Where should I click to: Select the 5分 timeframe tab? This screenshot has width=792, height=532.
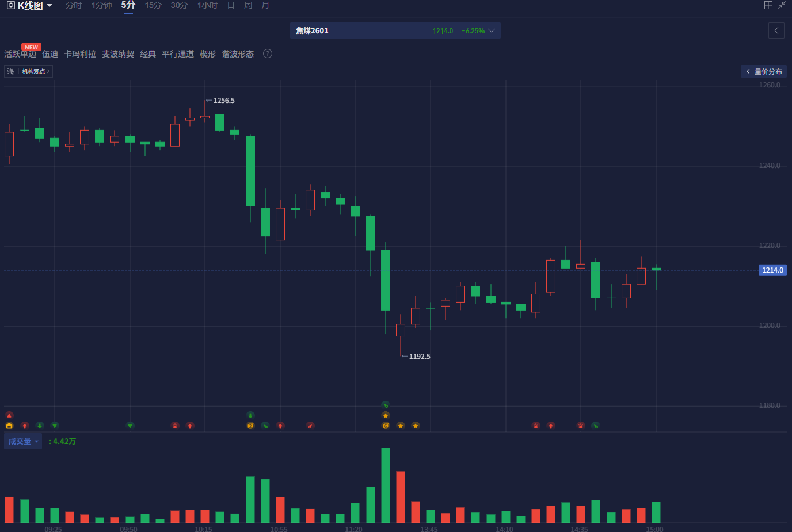click(128, 5)
